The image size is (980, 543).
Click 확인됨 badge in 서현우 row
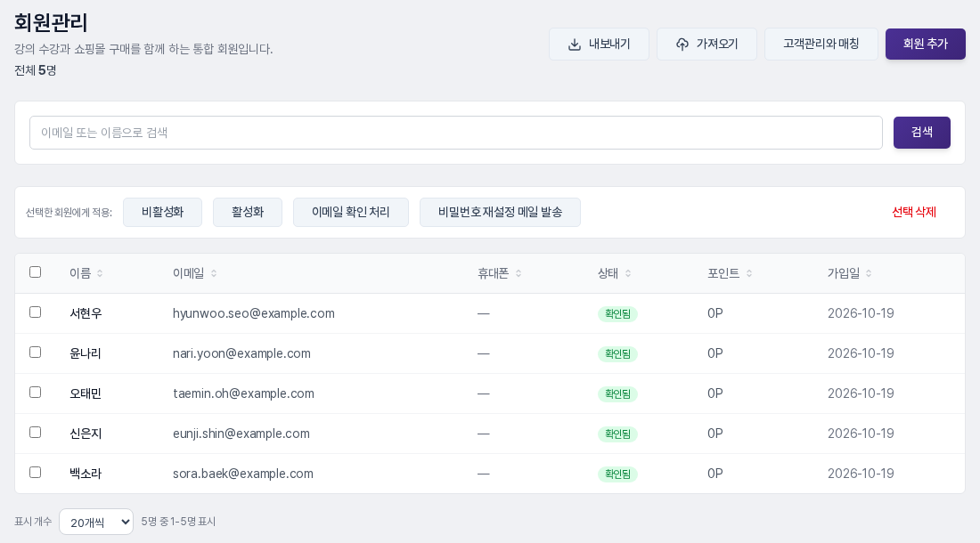coord(617,314)
